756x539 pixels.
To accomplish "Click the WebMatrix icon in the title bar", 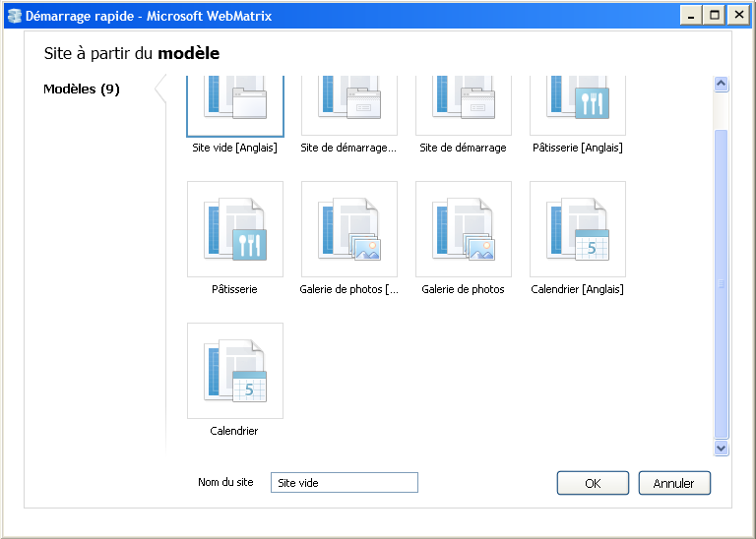I will [x=13, y=15].
